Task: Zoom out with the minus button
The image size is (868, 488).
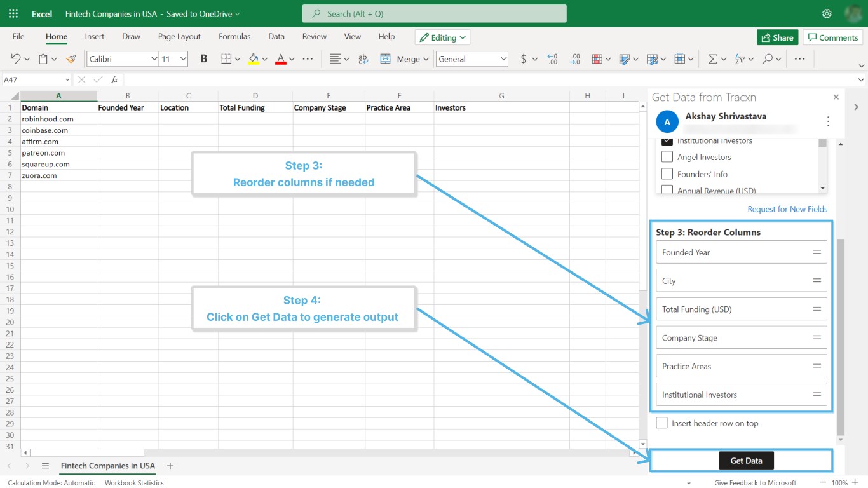Action: tap(824, 483)
